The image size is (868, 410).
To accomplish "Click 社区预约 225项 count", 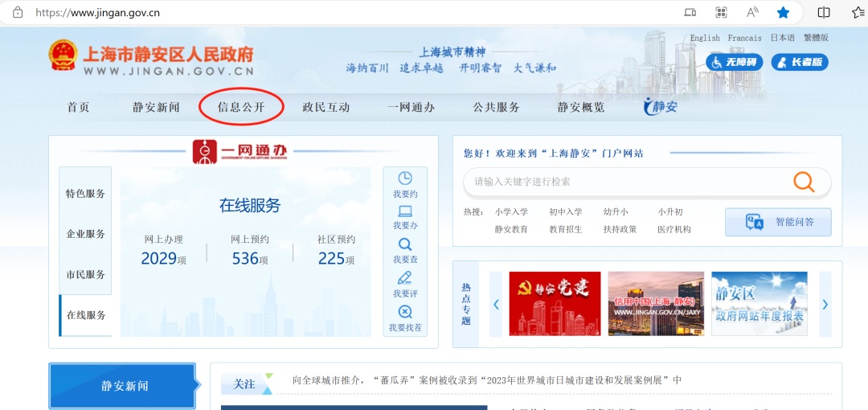I will point(336,252).
